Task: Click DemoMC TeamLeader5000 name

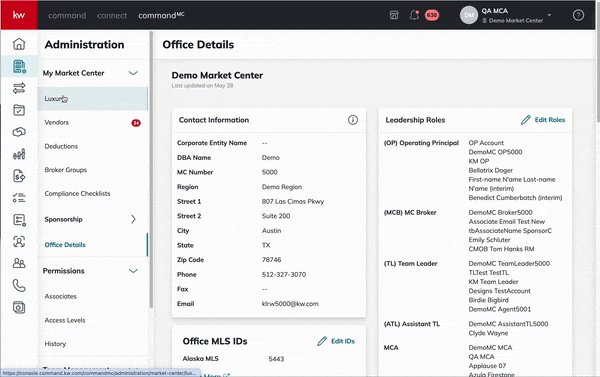Action: [x=509, y=263]
